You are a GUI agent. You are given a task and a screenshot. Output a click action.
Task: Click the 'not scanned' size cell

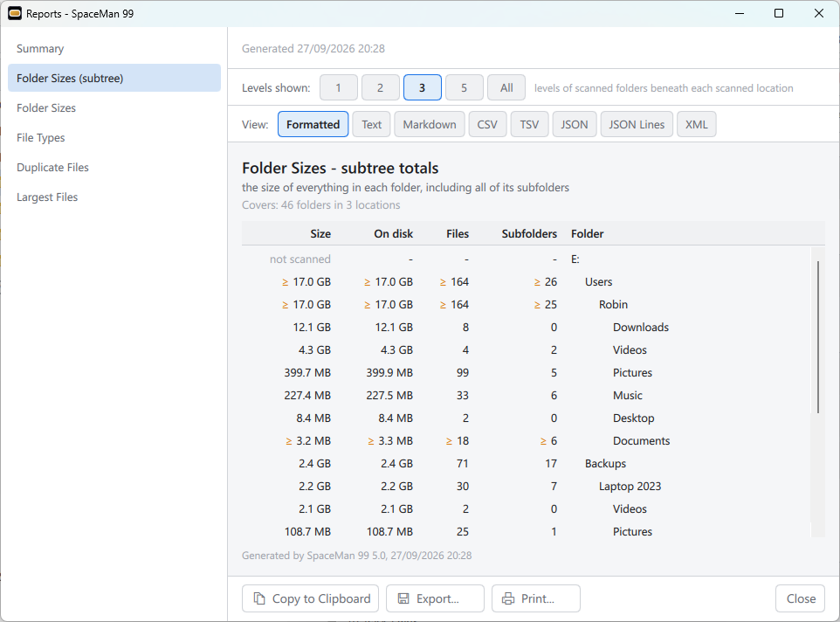pos(300,259)
